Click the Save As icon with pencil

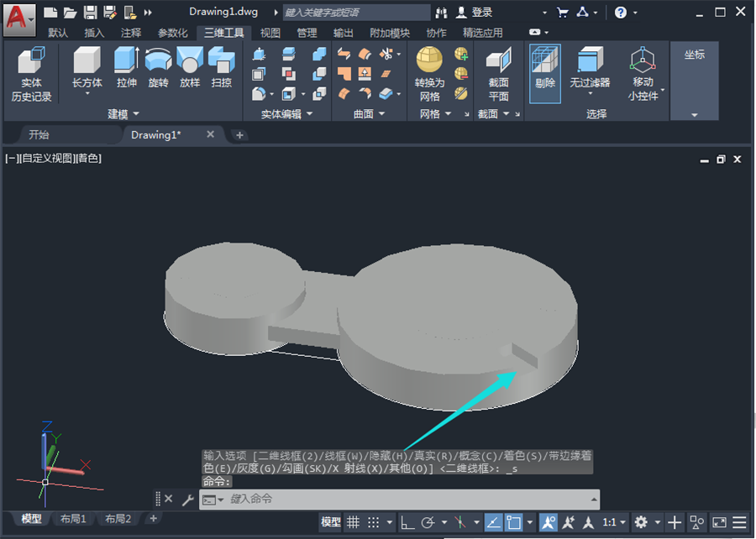(110, 13)
